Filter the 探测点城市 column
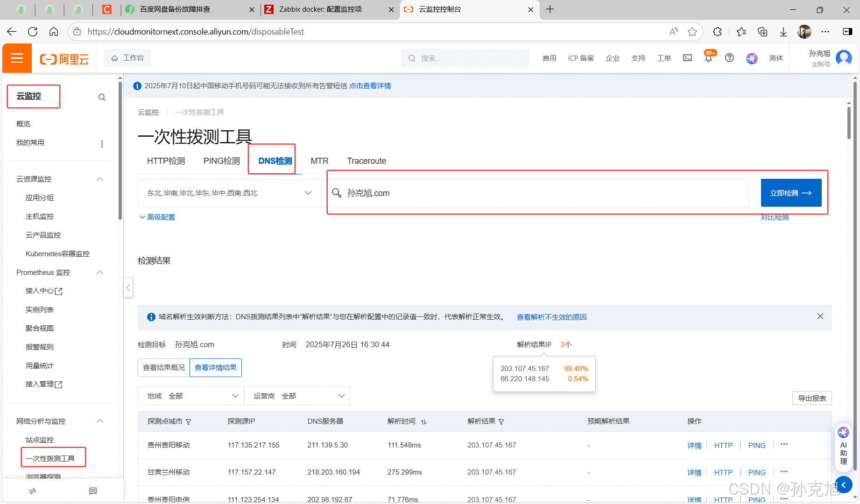This screenshot has height=504, width=860. tap(189, 422)
